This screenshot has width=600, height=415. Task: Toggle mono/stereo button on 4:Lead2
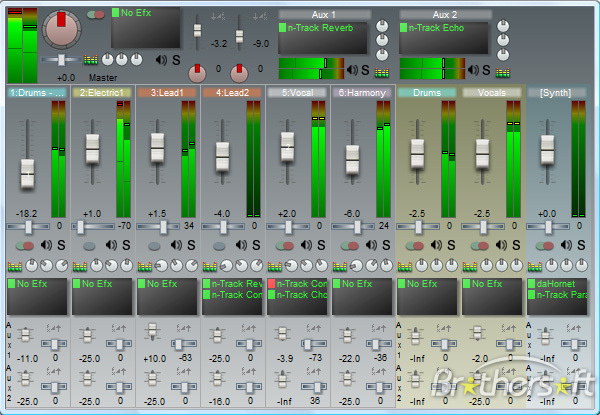pos(219,246)
